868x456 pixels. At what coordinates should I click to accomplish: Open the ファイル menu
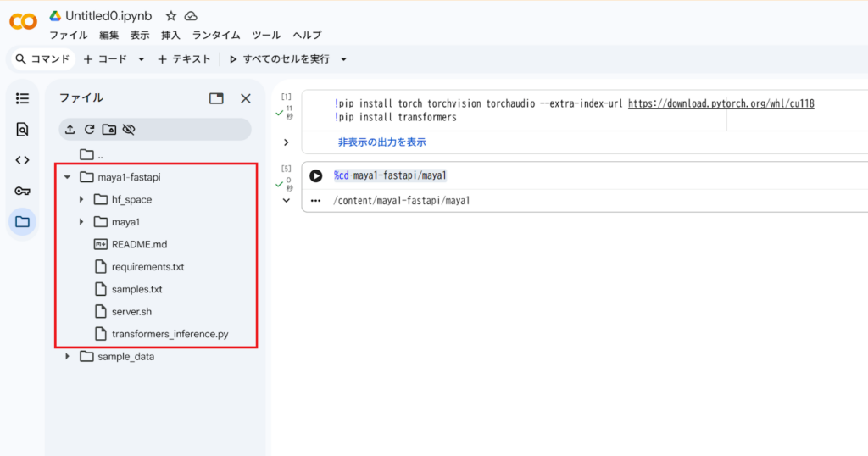(x=69, y=35)
